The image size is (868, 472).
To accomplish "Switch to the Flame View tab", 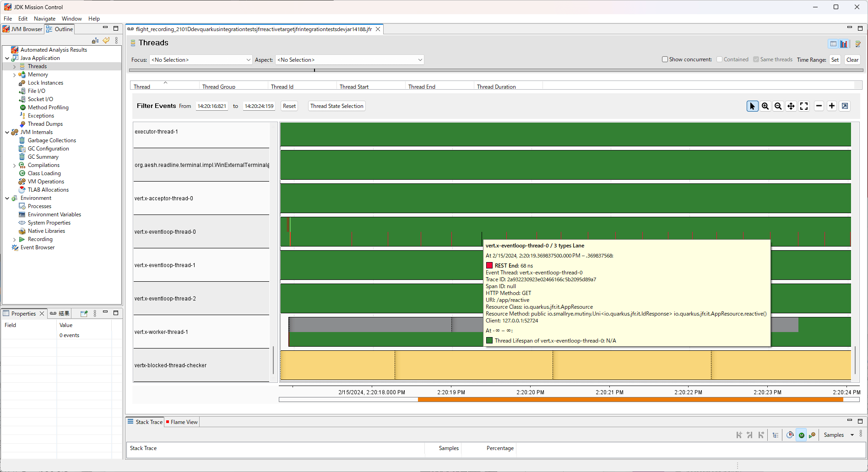I will (x=181, y=422).
